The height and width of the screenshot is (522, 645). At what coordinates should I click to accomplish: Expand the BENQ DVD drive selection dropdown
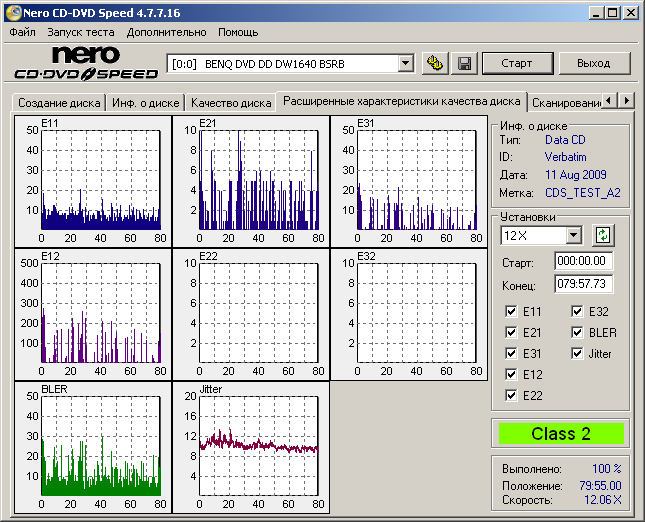click(x=405, y=63)
